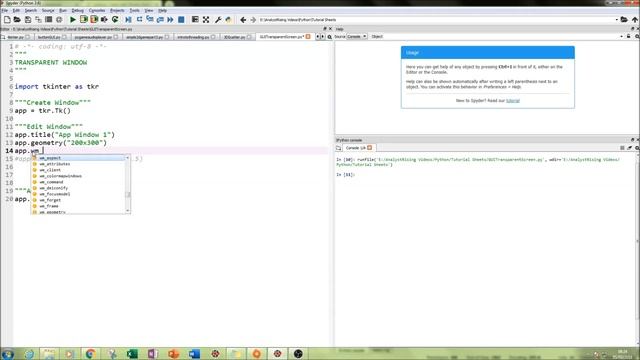Open Preferences wrench icon
Screen dimensions: 640x360
(x=218, y=20)
